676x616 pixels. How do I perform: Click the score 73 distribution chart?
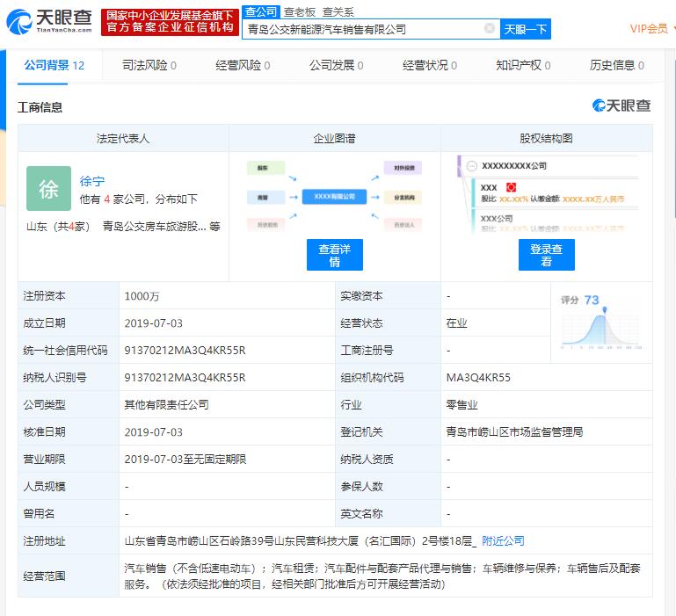click(x=603, y=322)
